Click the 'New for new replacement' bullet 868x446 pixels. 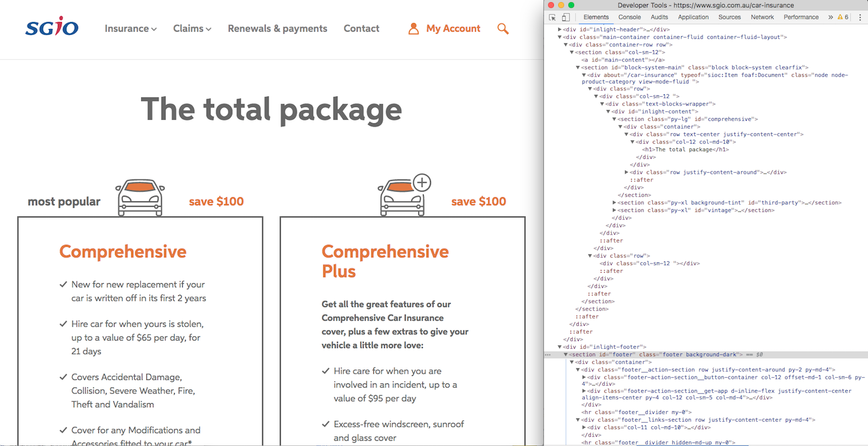pos(139,291)
